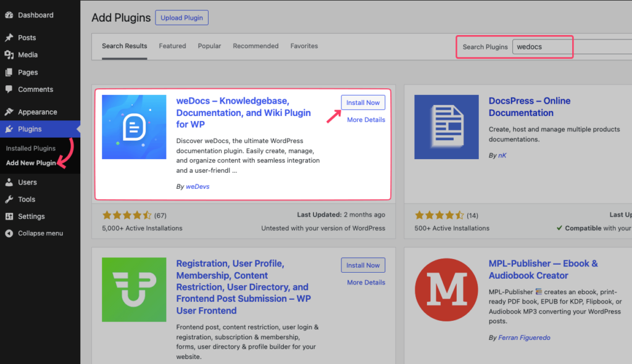View your Favorites plugins tab
The width and height of the screenshot is (632, 364).
click(302, 46)
